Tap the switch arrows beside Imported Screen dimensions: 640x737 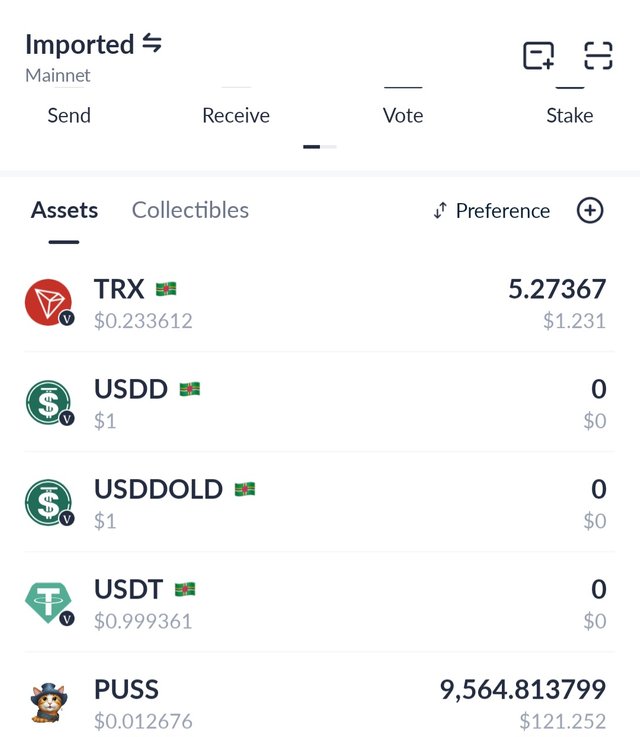[152, 43]
